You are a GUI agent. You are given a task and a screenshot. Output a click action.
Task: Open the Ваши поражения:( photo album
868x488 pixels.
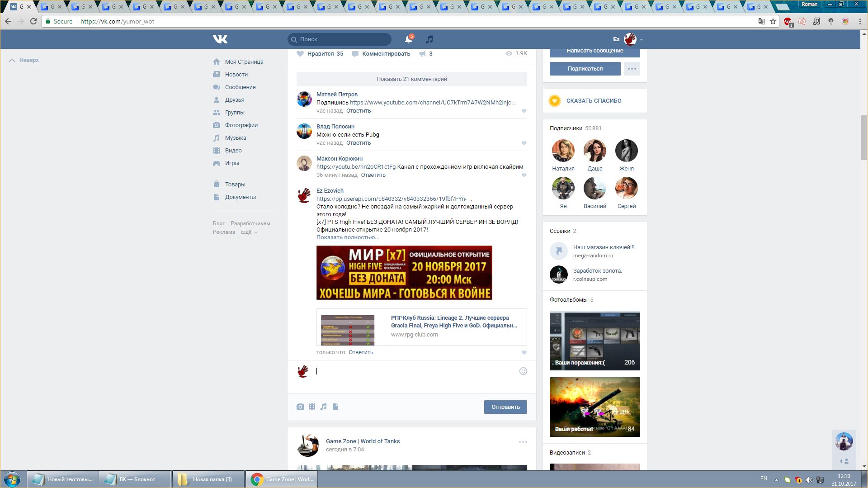tap(595, 341)
